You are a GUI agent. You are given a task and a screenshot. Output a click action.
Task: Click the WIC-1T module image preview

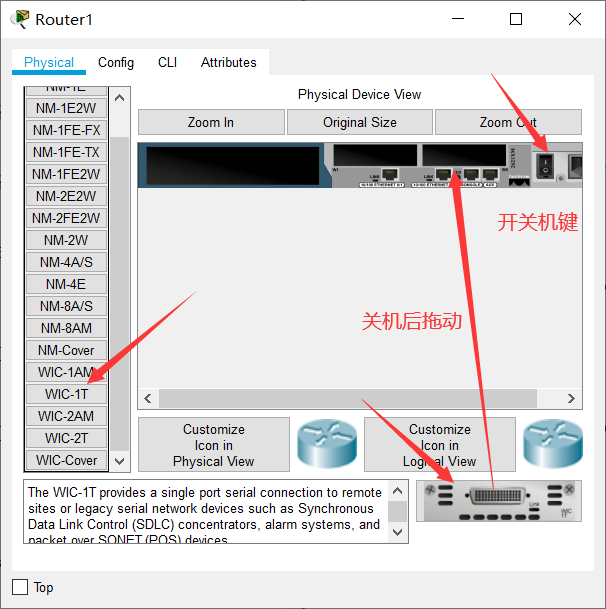coord(499,501)
